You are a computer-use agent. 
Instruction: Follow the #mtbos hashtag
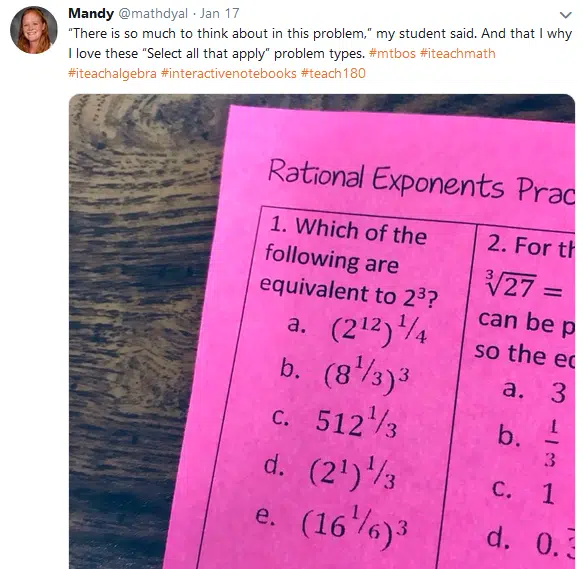(x=392, y=54)
